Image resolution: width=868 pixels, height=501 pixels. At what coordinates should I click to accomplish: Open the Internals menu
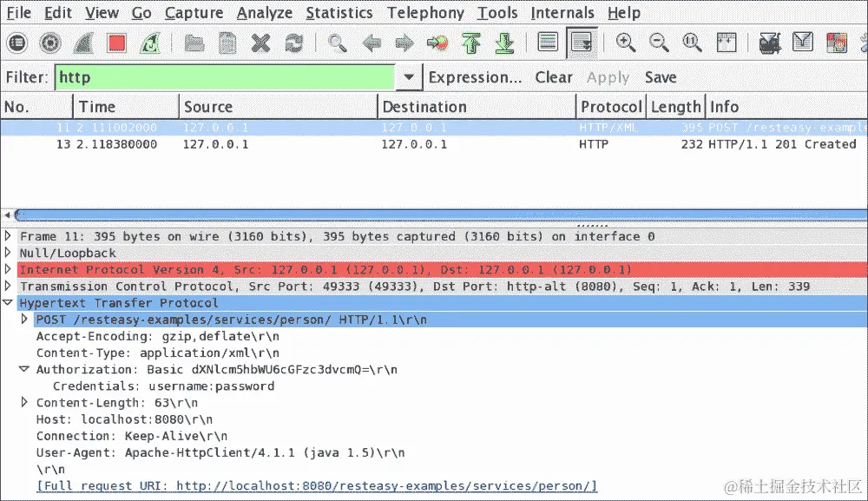pyautogui.click(x=562, y=12)
